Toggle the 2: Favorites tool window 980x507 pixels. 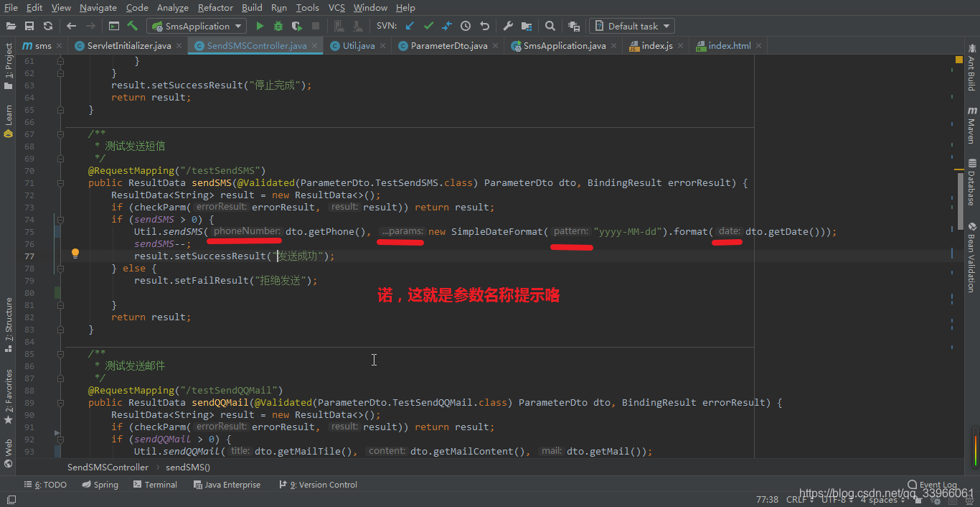(9, 396)
